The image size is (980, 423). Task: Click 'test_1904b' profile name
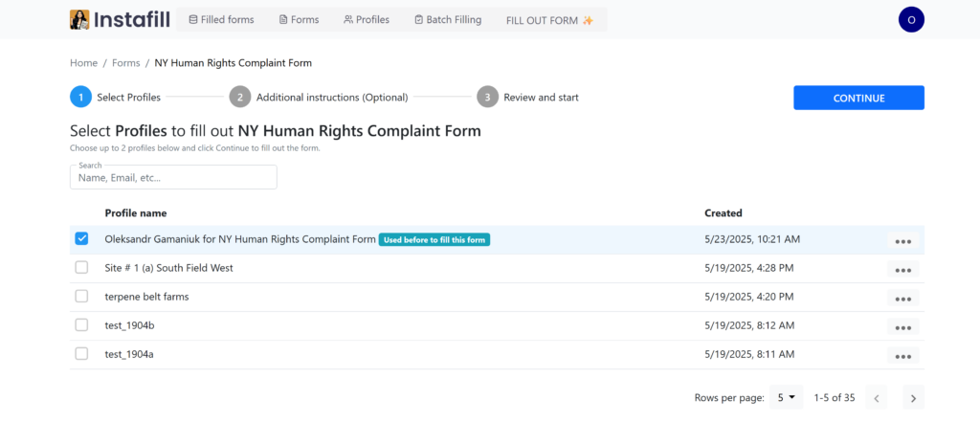pos(129,325)
